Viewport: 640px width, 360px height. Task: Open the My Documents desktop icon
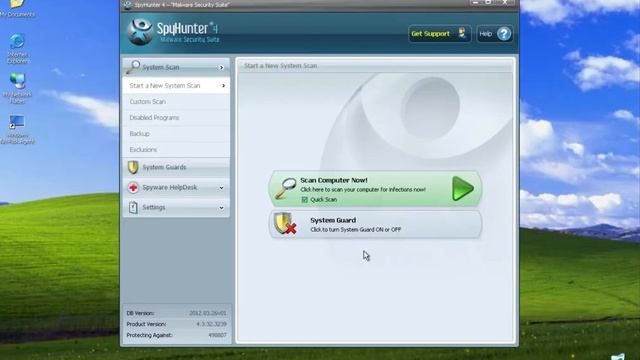(x=17, y=8)
